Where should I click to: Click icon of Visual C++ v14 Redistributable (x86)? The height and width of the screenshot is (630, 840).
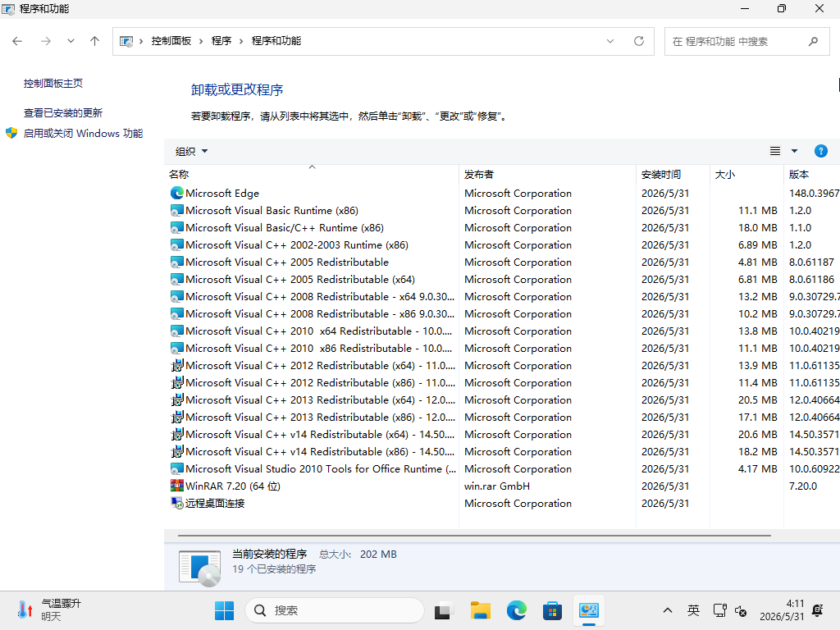(x=177, y=452)
